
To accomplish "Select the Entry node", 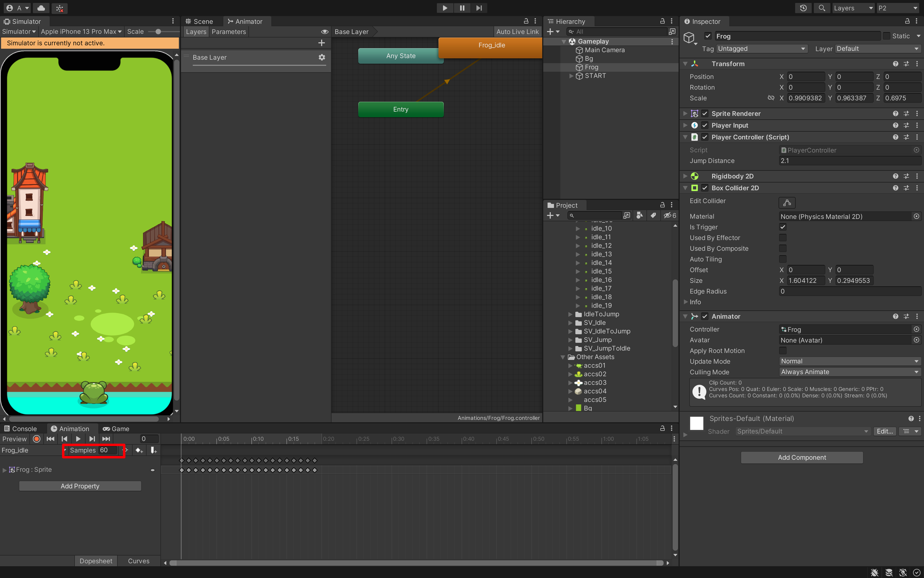I will click(401, 109).
